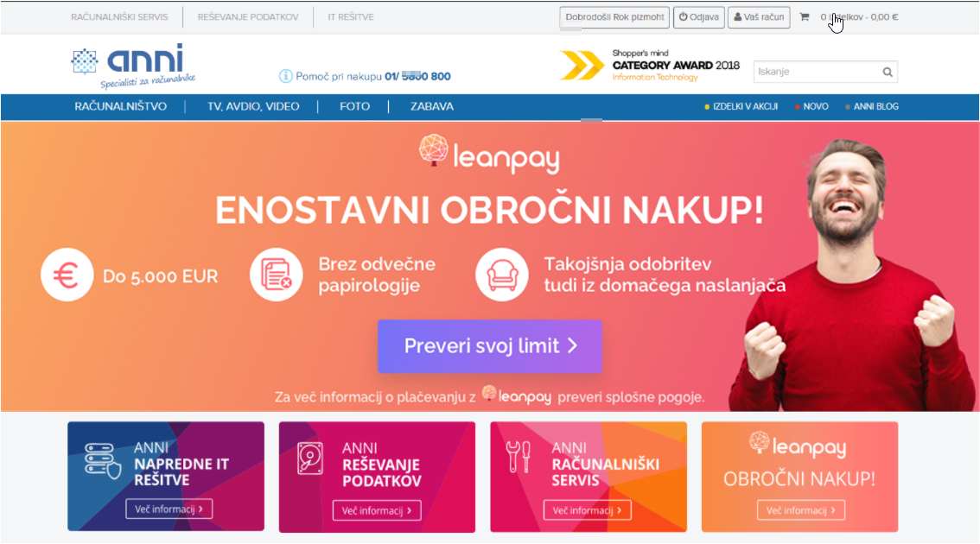Click Preveri svoj limit button
980x544 pixels.
click(490, 346)
